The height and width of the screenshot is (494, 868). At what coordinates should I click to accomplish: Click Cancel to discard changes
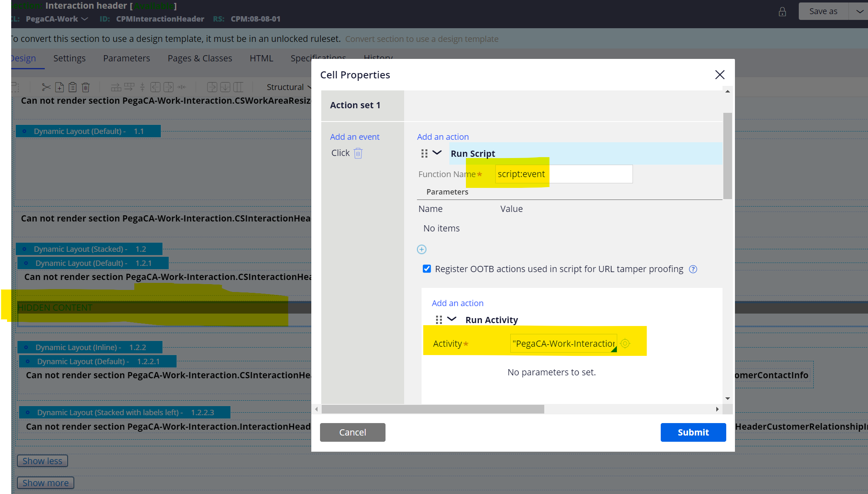352,432
